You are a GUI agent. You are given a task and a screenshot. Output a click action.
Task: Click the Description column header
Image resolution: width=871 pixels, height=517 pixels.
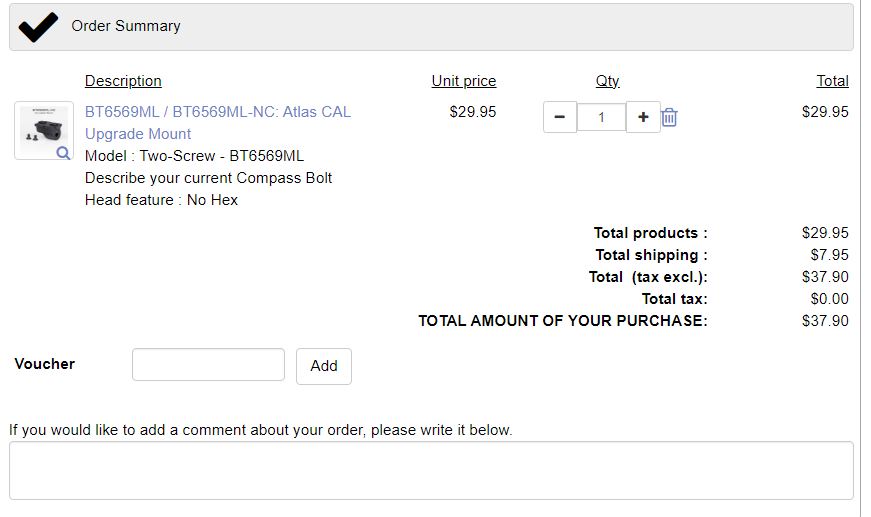point(123,81)
